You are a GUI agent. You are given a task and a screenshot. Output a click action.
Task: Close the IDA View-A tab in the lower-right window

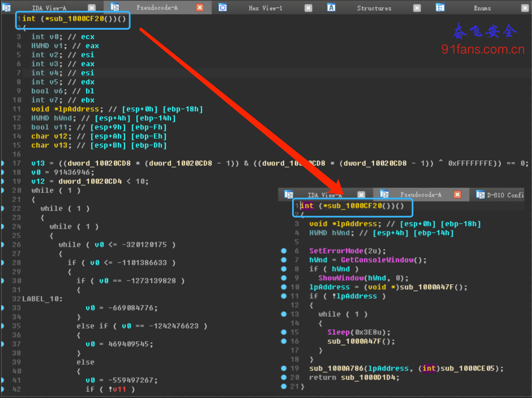(361, 195)
